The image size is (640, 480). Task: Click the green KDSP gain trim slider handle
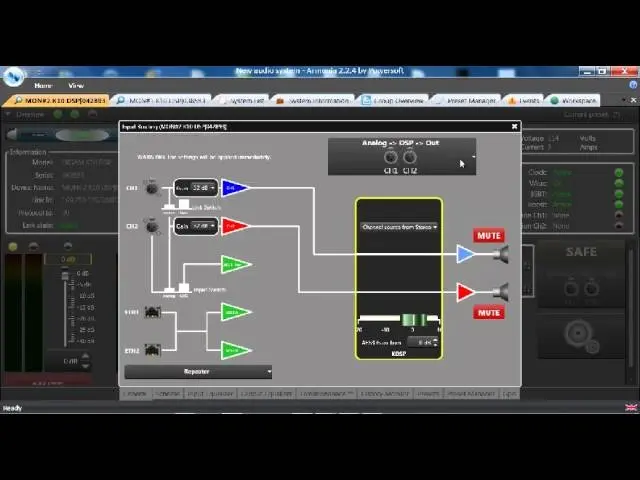pyautogui.click(x=413, y=319)
